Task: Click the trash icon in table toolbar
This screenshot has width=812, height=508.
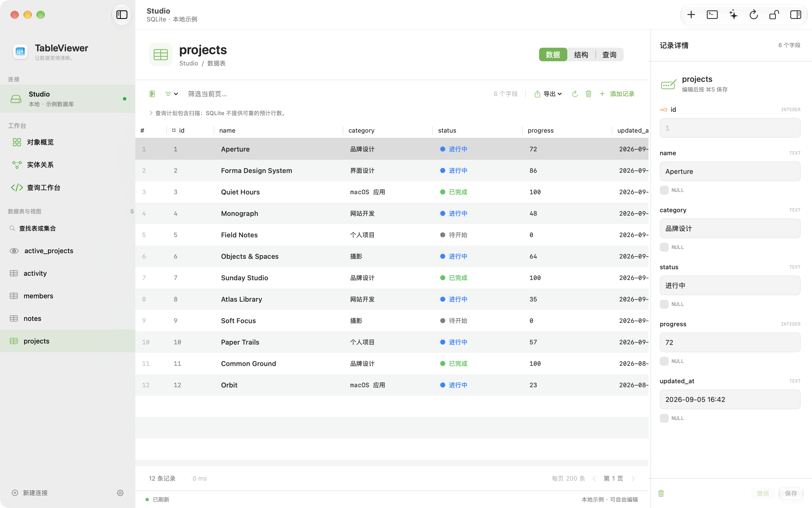Action: click(588, 94)
